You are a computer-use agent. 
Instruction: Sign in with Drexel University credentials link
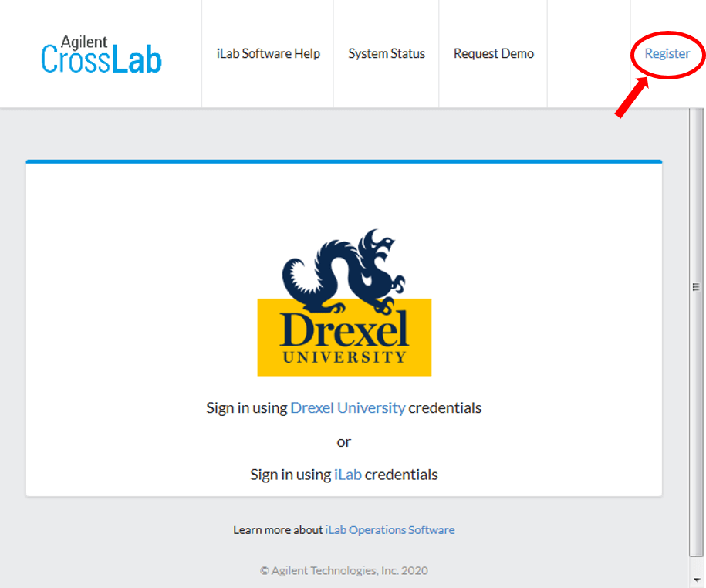click(x=347, y=407)
